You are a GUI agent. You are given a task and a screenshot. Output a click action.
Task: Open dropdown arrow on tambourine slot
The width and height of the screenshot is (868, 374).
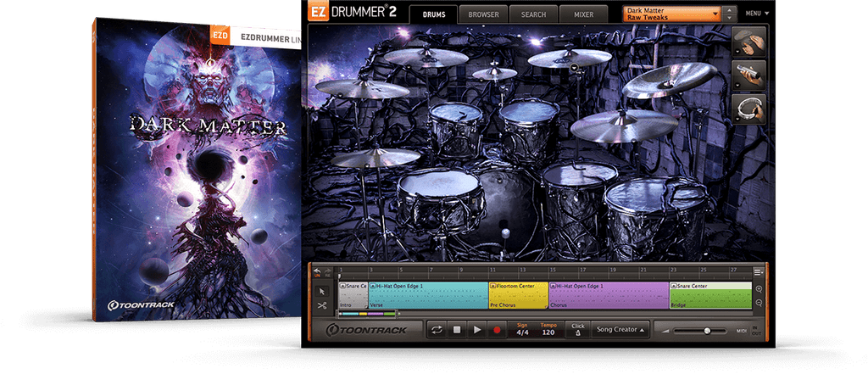(x=739, y=118)
